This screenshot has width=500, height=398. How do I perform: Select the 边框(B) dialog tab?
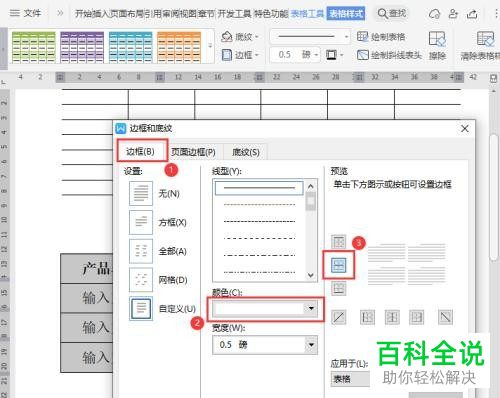140,152
